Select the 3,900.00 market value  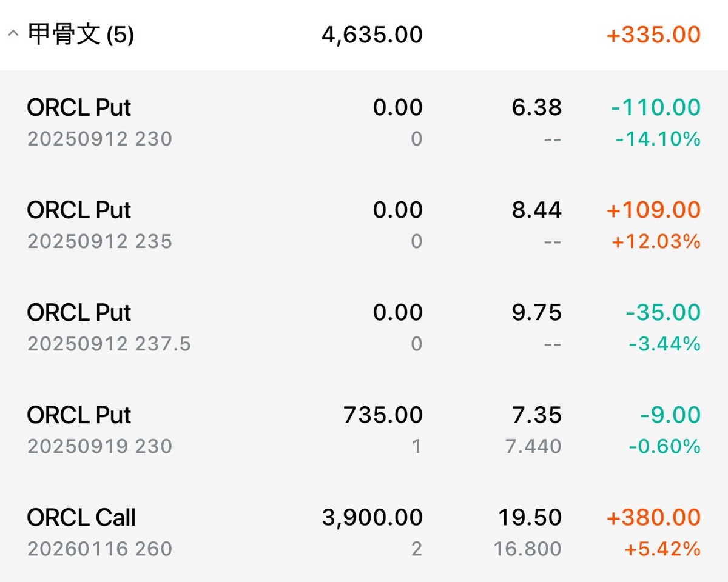pyautogui.click(x=372, y=518)
